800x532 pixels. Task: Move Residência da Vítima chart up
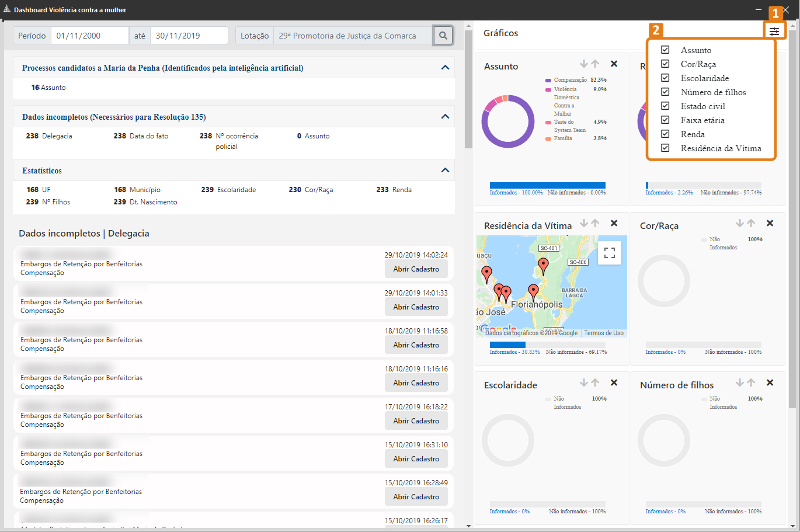pyautogui.click(x=595, y=223)
